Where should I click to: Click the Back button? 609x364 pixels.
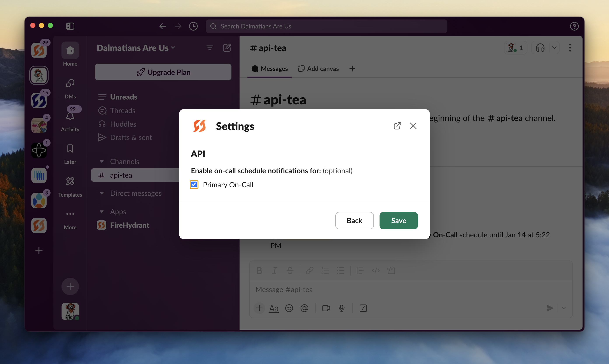354,220
